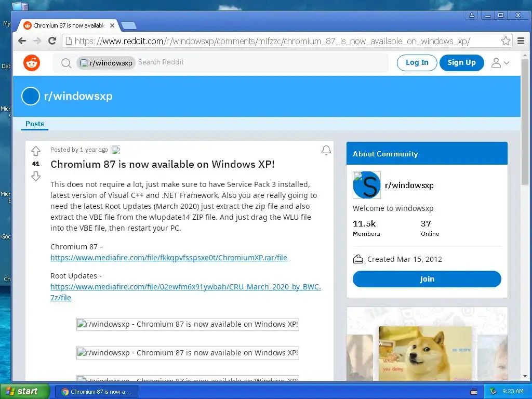Click the Posted by 1 year ago text
The width and height of the screenshot is (532, 399).
[x=79, y=150]
